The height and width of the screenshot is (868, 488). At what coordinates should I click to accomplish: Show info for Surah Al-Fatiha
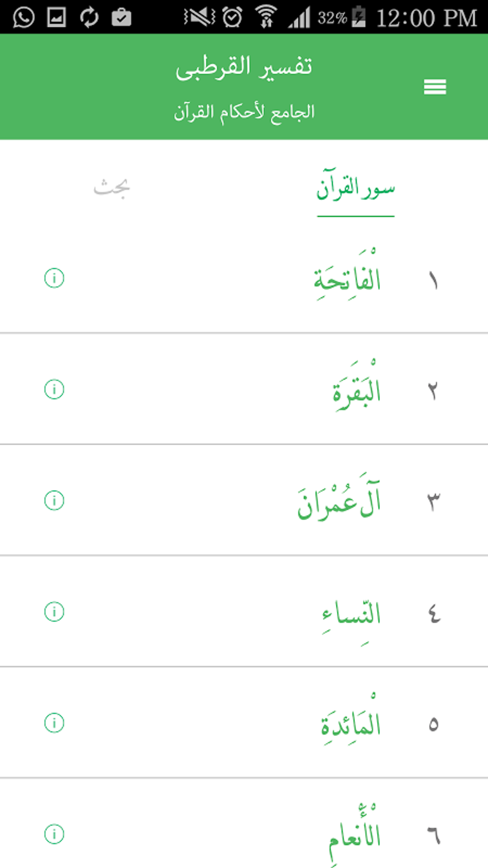click(54, 278)
